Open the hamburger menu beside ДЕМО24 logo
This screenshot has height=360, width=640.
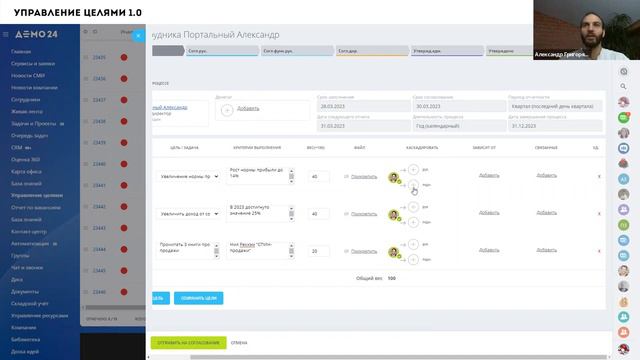coord(5,35)
